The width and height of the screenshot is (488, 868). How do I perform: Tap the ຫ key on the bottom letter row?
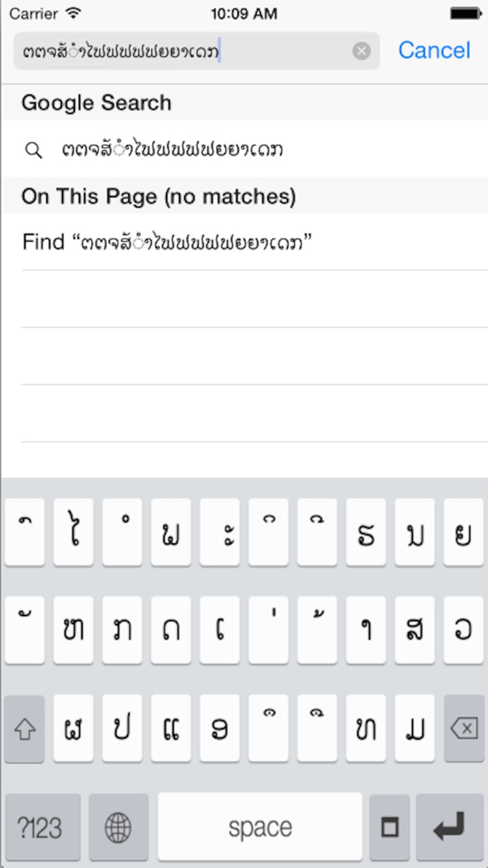(x=365, y=729)
